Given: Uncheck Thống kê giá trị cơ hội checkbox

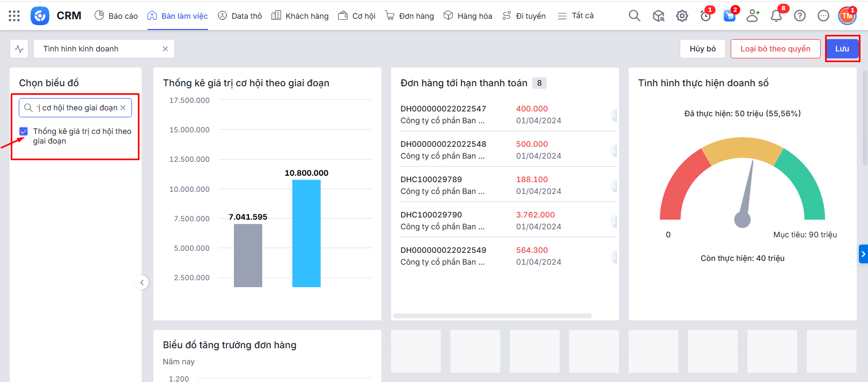Looking at the screenshot, I should (x=24, y=131).
